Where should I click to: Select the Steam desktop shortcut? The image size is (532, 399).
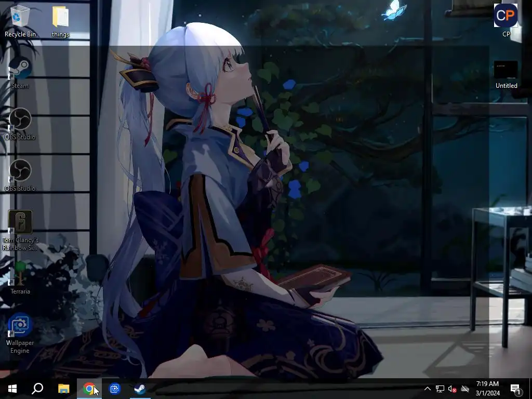(x=20, y=73)
